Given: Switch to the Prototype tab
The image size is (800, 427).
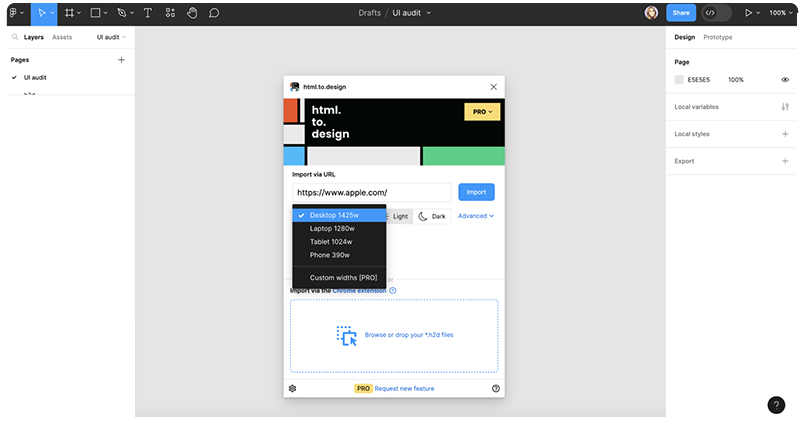Looking at the screenshot, I should [717, 37].
